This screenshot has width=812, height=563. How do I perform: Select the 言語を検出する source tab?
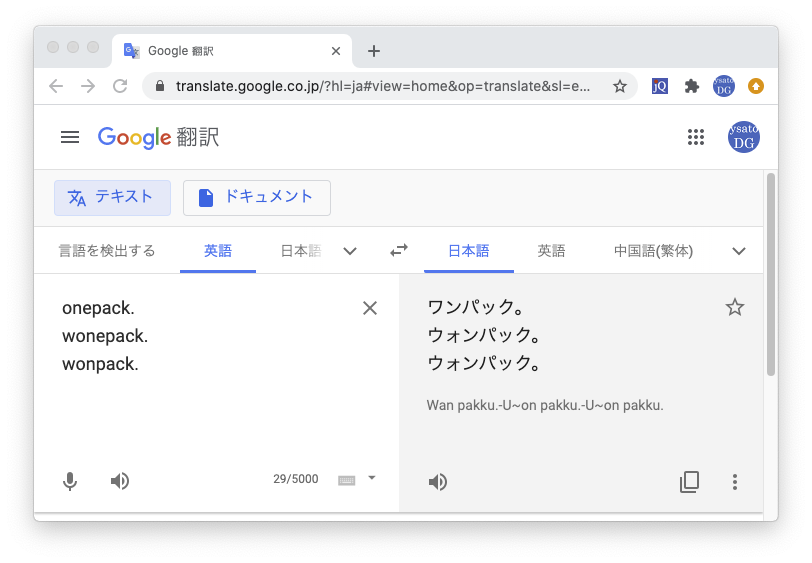[x=107, y=251]
